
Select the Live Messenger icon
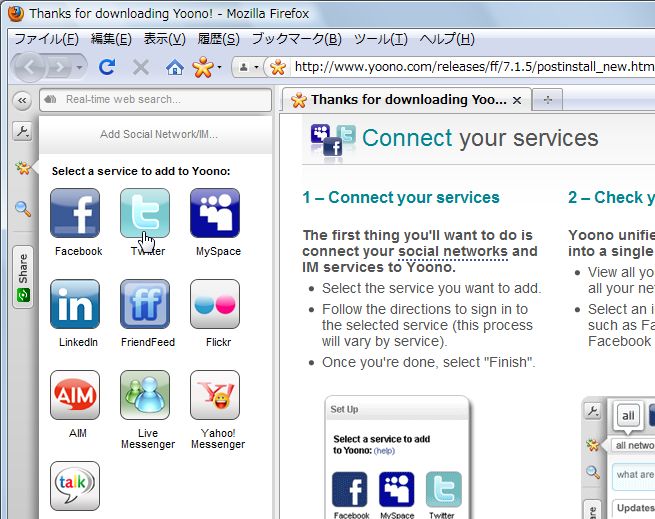coord(145,395)
